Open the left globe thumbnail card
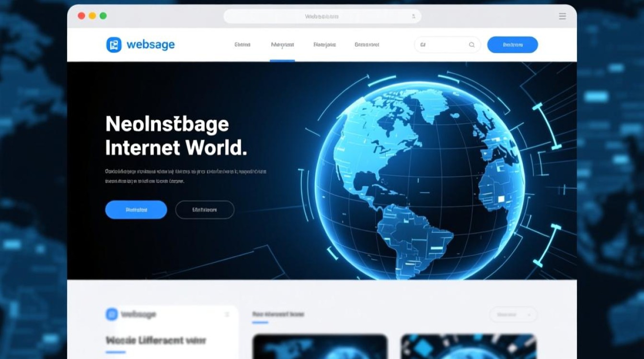 click(x=320, y=346)
